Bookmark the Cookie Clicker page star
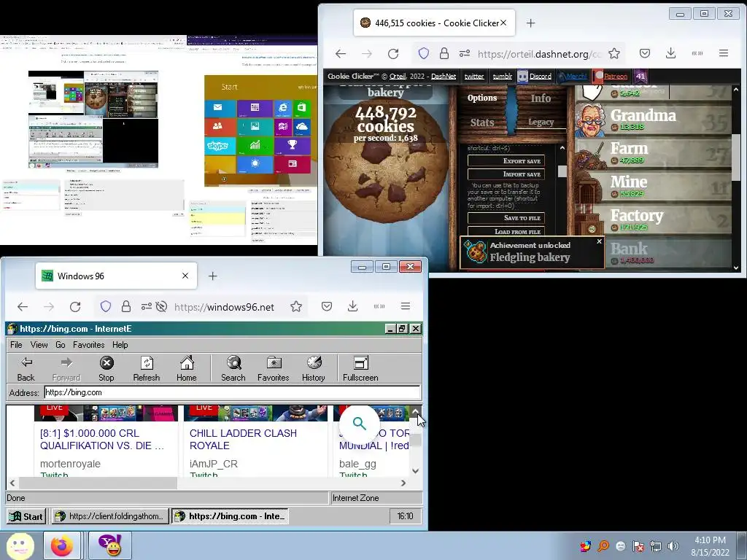Viewport: 747px width, 560px height. tap(614, 53)
